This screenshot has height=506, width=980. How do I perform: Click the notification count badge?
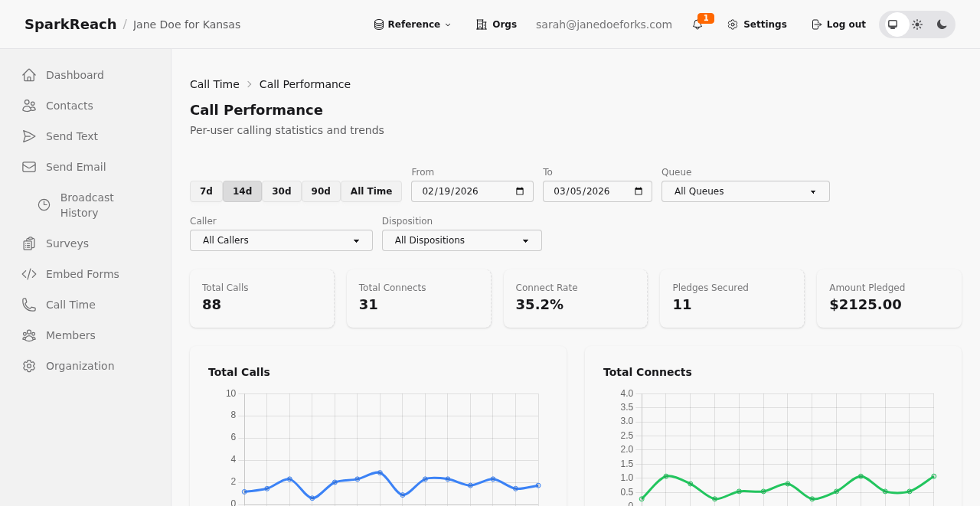tap(706, 18)
